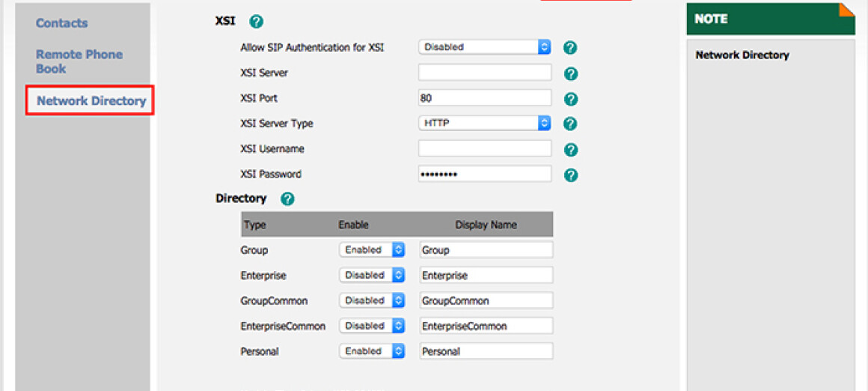Show help for XSI Server Type

(x=570, y=124)
